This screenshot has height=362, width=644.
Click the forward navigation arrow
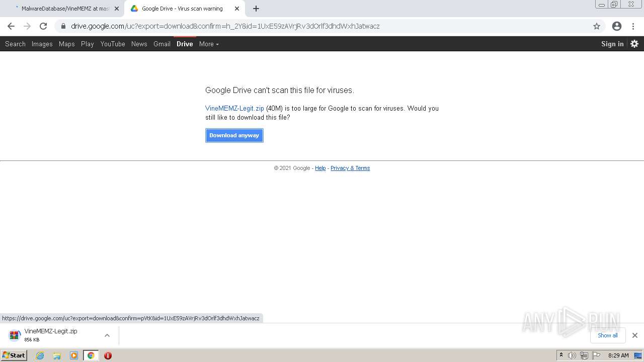27,26
